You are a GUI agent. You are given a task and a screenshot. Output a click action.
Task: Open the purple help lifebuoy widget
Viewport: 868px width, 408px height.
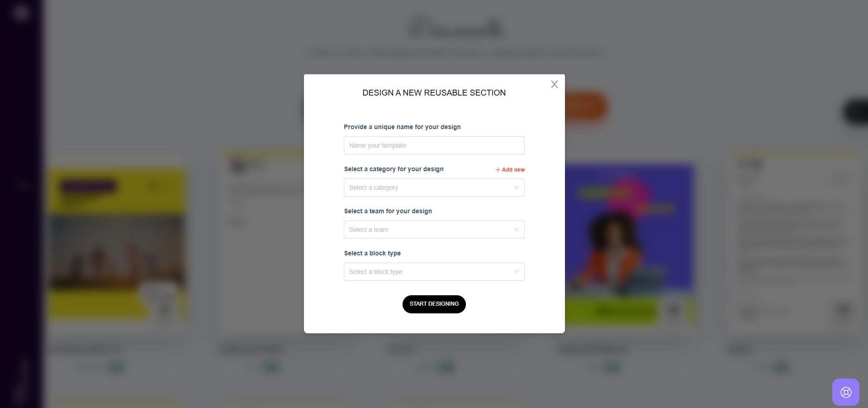coord(845,392)
